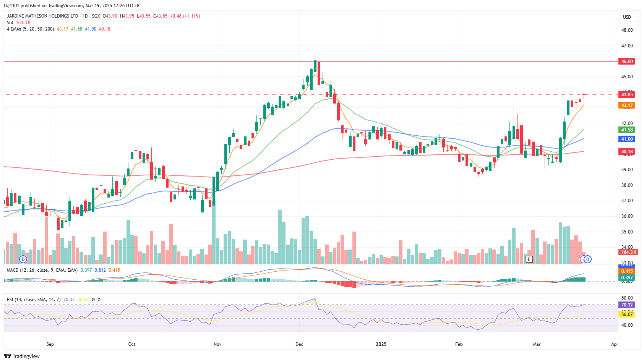Click the 36.00 price scale label

tap(627, 216)
